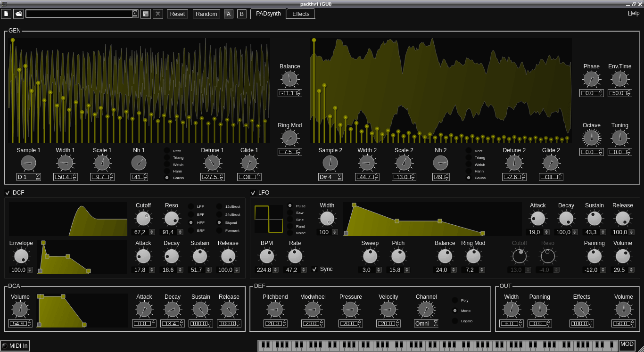644x352 pixels.
Task: Toggle the LFO enable checkbox
Action: pos(253,193)
